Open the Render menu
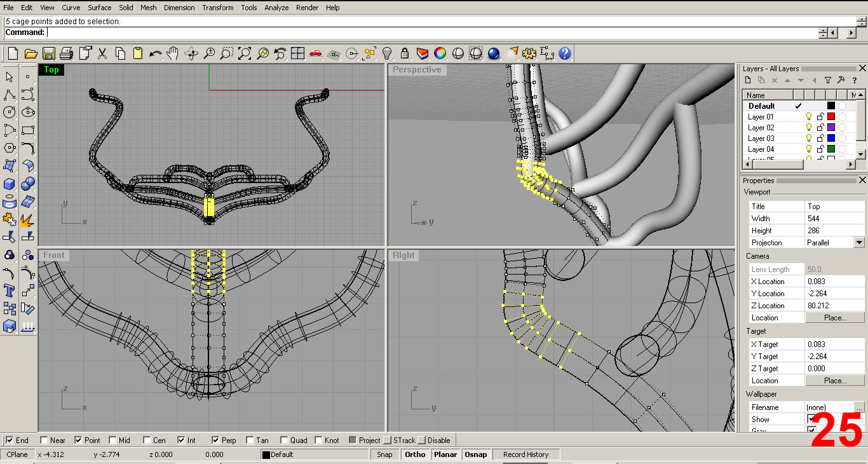The height and width of the screenshot is (464, 868). pyautogui.click(x=308, y=8)
